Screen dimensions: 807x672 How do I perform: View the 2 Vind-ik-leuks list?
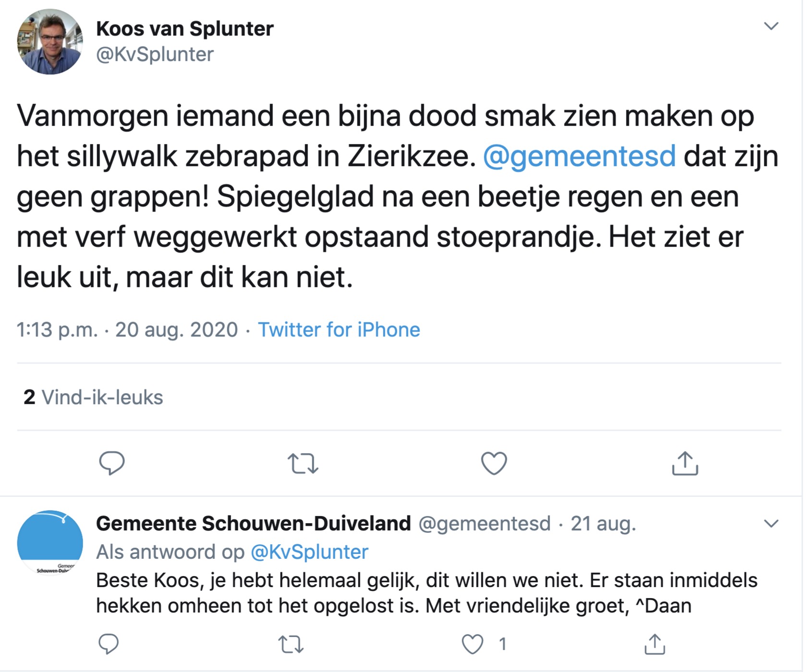pos(93,397)
